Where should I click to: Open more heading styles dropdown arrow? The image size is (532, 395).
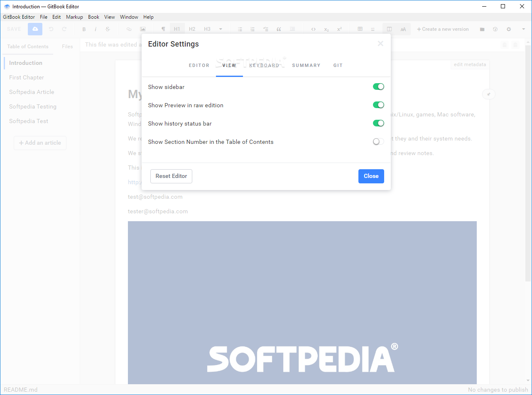pyautogui.click(x=221, y=29)
